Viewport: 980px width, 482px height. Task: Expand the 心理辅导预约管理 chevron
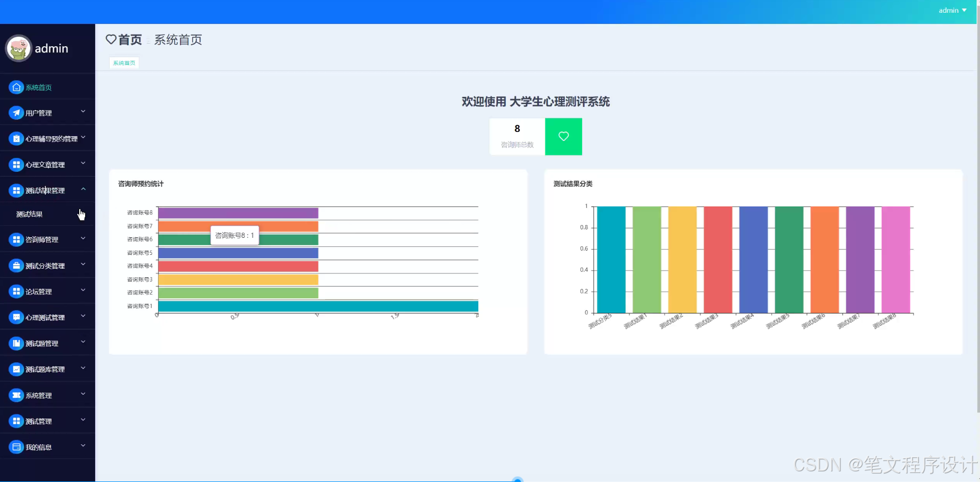pyautogui.click(x=83, y=138)
